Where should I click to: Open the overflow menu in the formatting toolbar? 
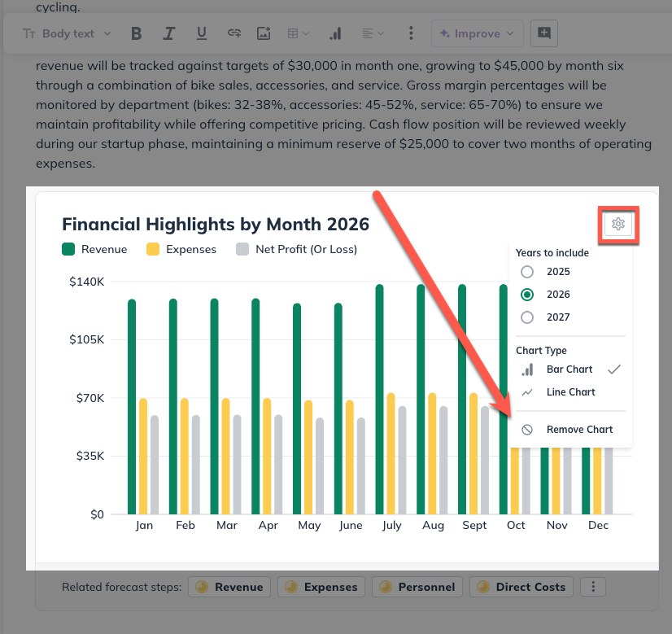[x=411, y=33]
